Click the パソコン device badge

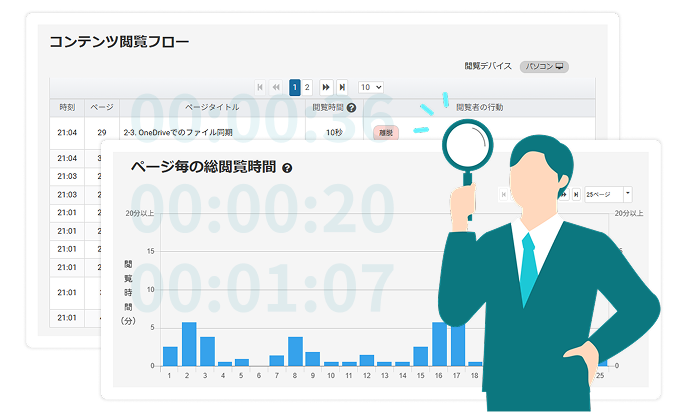(544, 67)
